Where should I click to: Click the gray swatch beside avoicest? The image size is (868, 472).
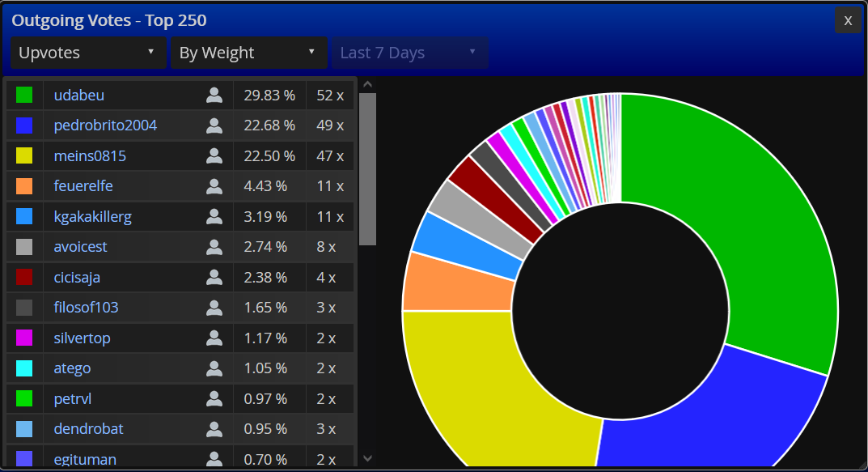coord(24,247)
